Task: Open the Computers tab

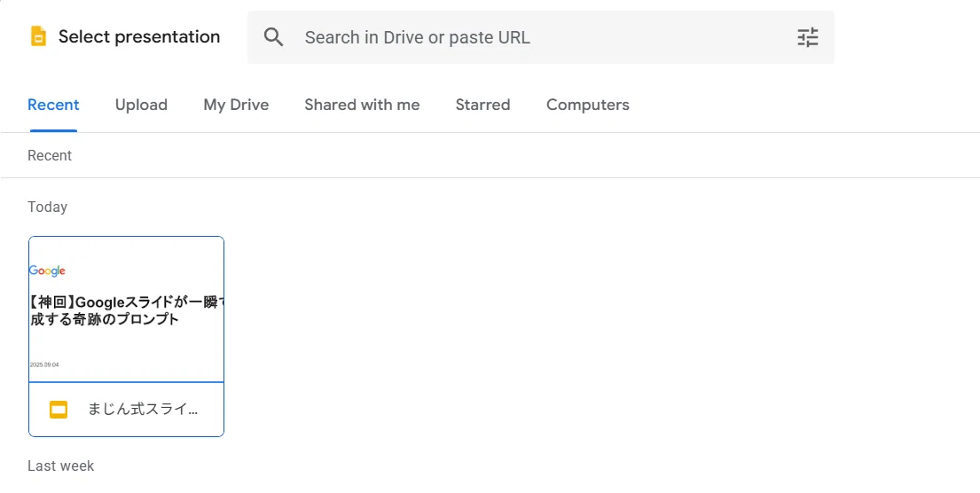Action: pos(587,105)
